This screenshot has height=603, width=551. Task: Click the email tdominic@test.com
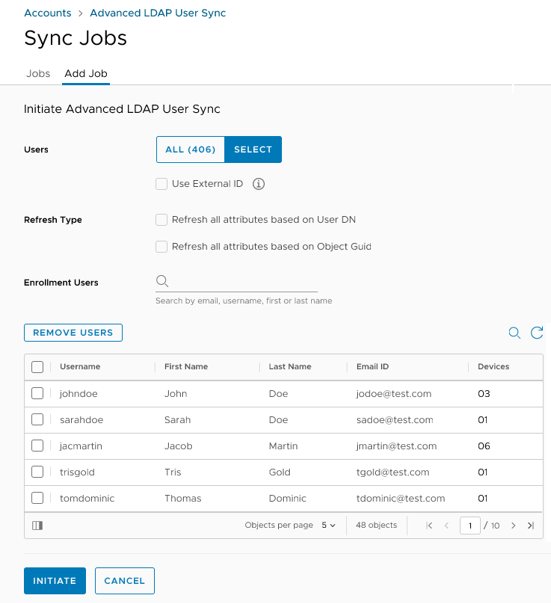click(401, 498)
